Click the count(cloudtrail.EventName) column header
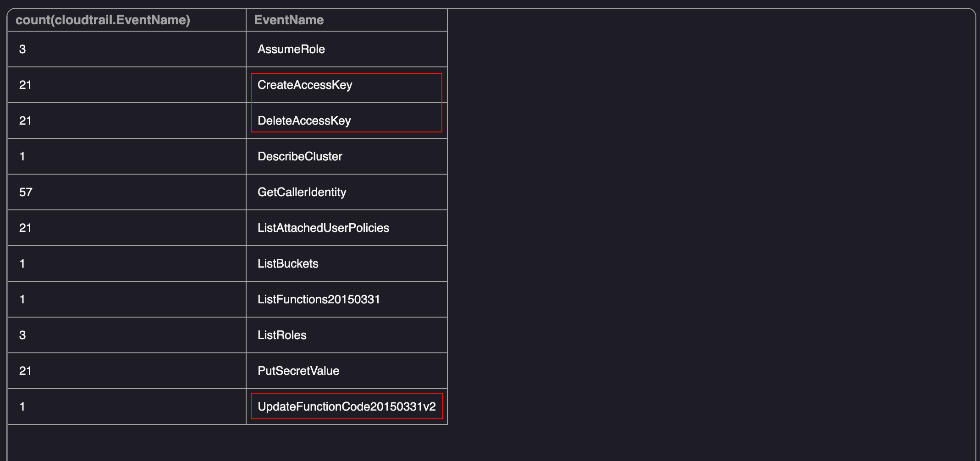This screenshot has width=980, height=461. pyautogui.click(x=103, y=20)
